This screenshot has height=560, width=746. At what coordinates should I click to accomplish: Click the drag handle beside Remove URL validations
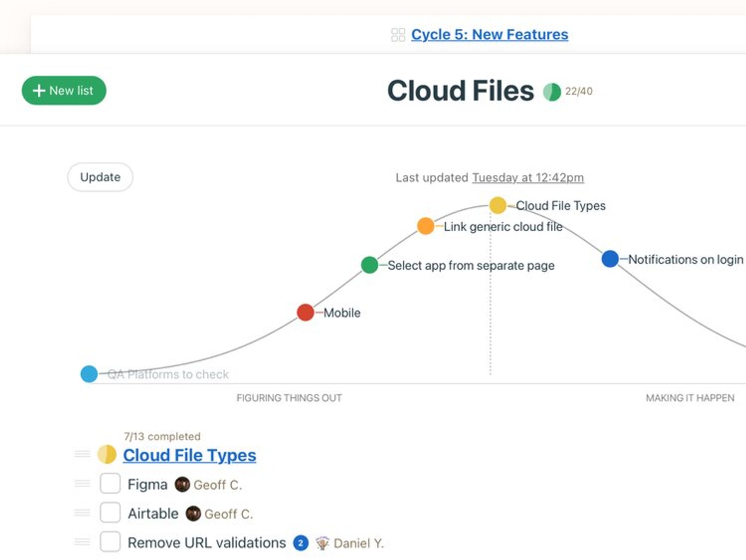82,542
